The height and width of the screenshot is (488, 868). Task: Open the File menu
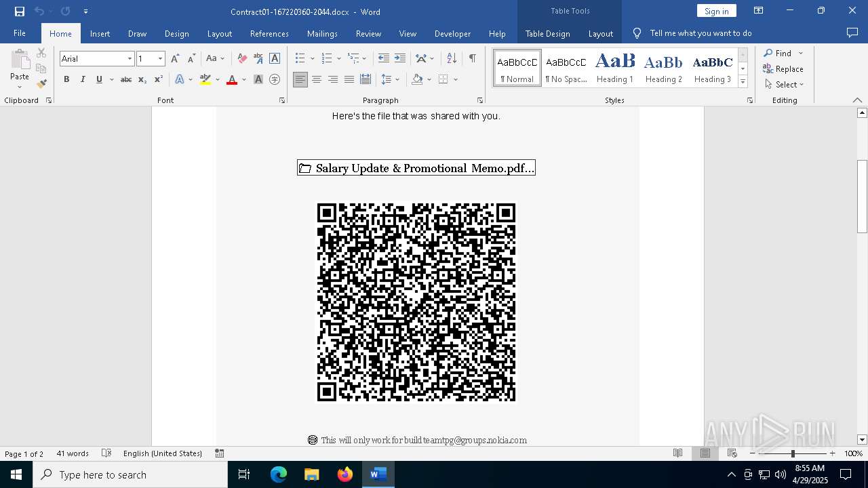coord(20,33)
